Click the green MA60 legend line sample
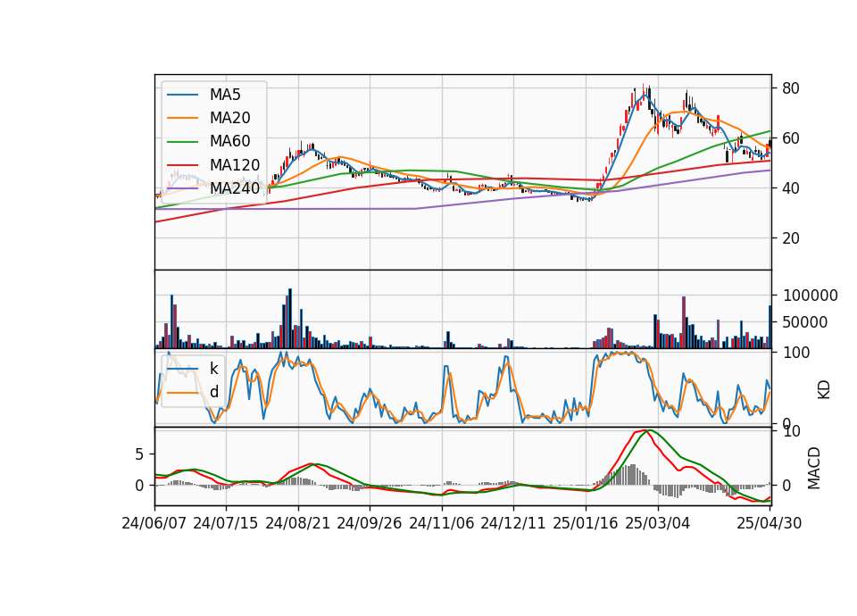Viewport: 857px width, 616px height. tap(182, 141)
